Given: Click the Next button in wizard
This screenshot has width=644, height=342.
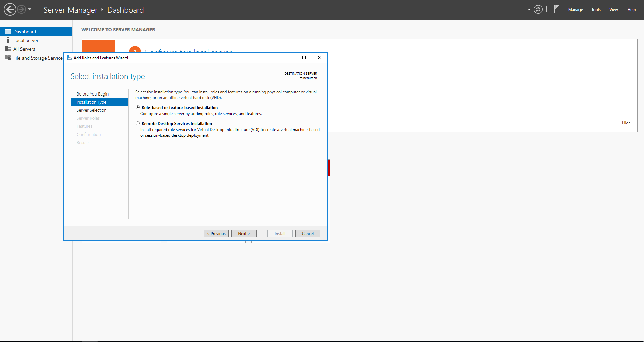Looking at the screenshot, I should (x=244, y=233).
